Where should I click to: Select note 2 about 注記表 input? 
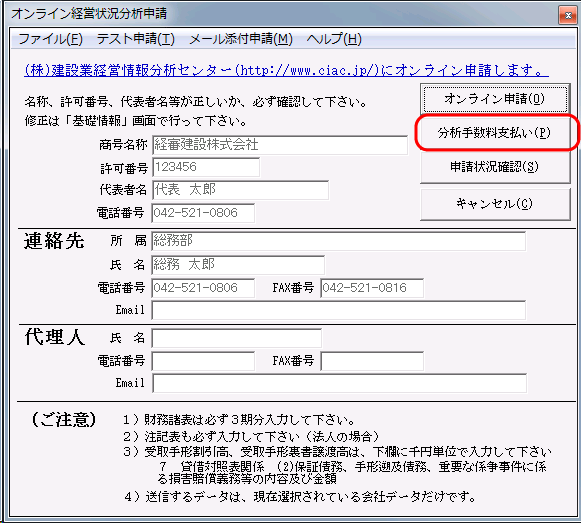point(252,437)
